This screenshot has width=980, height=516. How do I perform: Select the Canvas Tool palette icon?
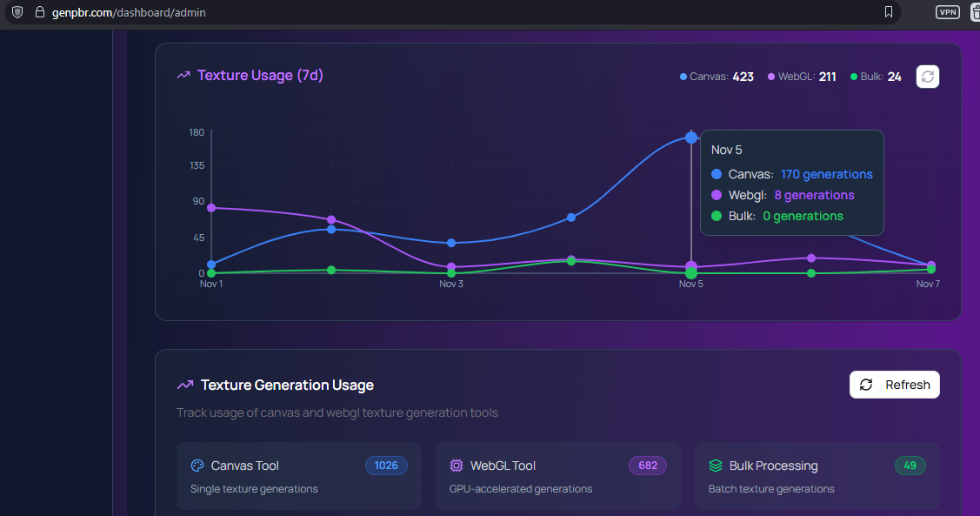(199, 466)
